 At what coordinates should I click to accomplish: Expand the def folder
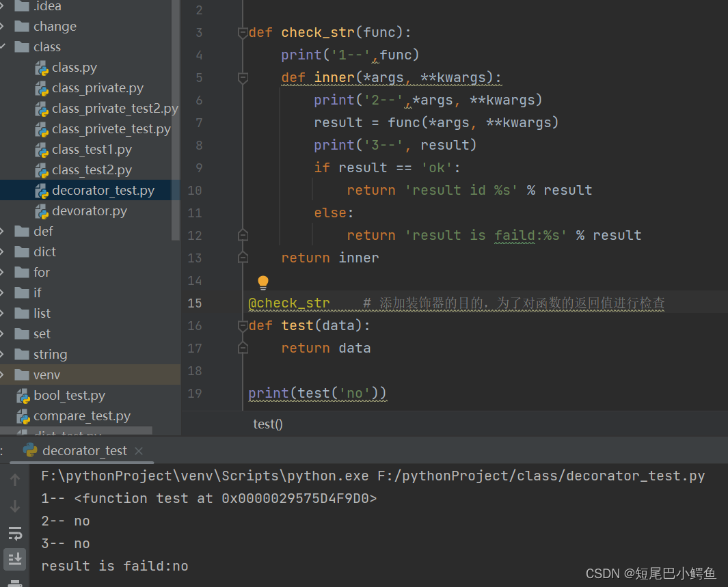point(2,231)
